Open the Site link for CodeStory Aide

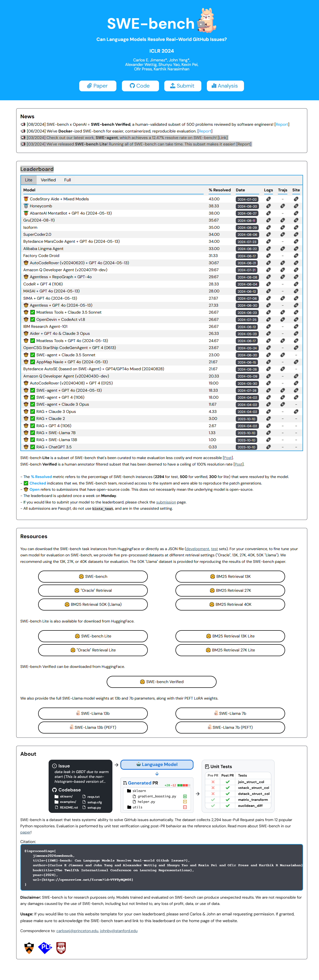point(296,199)
